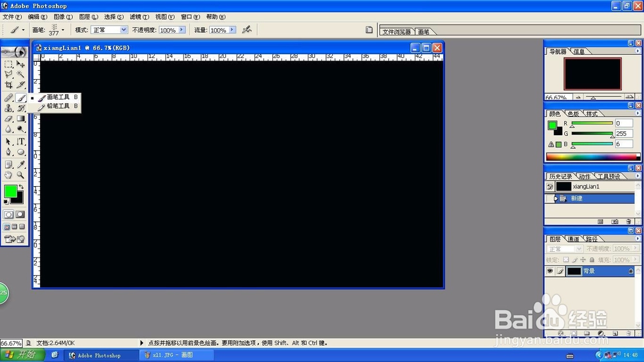Click Adobe Photoshop taskbar button

click(x=101, y=355)
